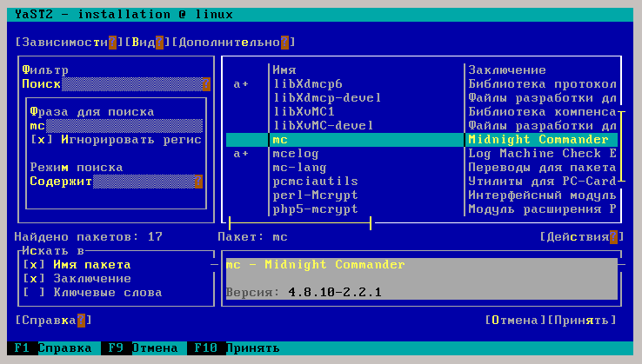Click the F1 Справка function key
This screenshot has height=364, width=642.
tap(53, 348)
